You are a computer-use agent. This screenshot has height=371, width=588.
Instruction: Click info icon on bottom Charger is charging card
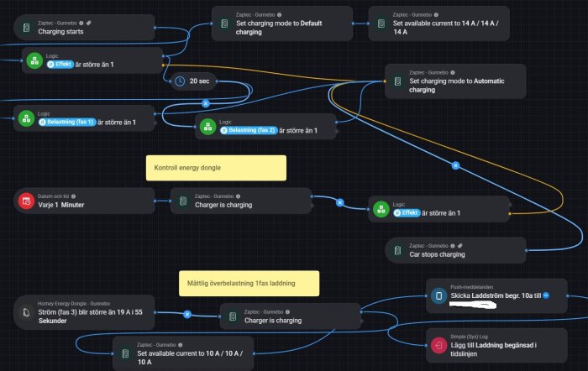(x=287, y=311)
